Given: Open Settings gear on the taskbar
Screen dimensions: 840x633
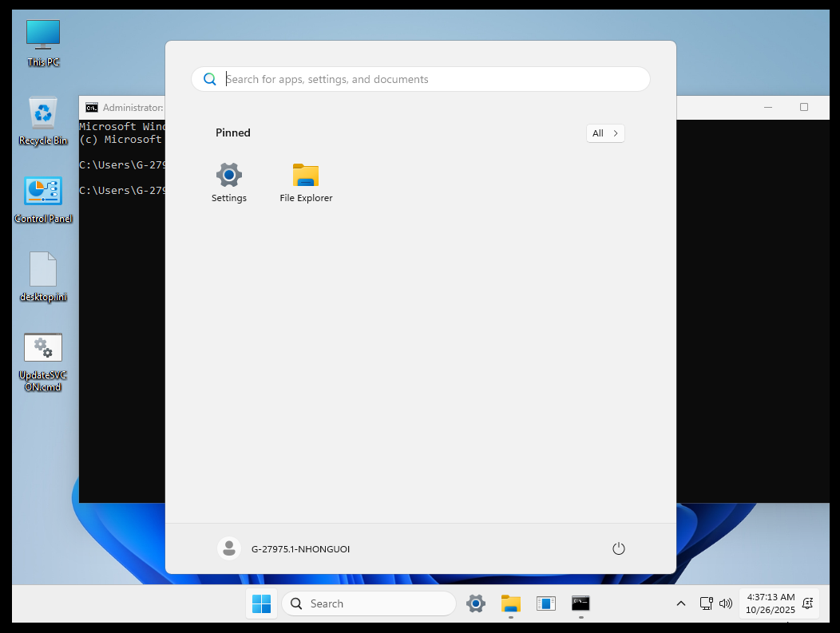Looking at the screenshot, I should [475, 603].
